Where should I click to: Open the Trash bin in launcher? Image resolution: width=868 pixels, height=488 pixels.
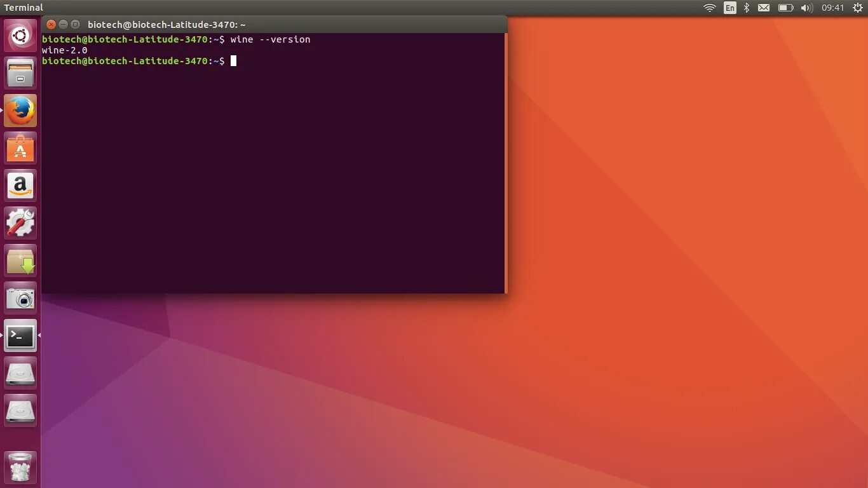20,467
